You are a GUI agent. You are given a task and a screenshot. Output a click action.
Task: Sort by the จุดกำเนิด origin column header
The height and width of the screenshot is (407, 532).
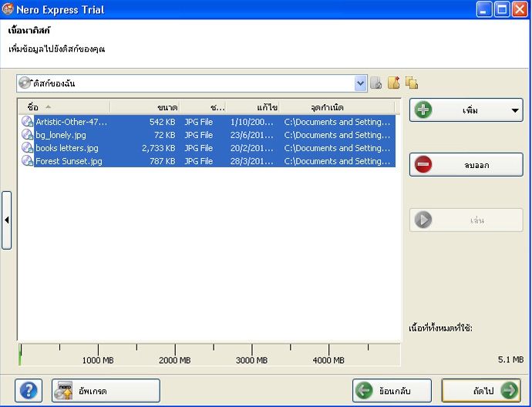click(x=337, y=107)
